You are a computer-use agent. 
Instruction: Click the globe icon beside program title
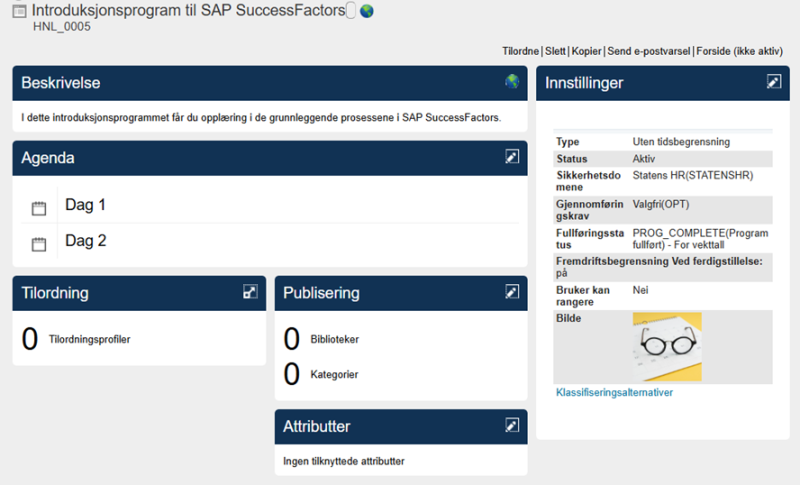(367, 11)
